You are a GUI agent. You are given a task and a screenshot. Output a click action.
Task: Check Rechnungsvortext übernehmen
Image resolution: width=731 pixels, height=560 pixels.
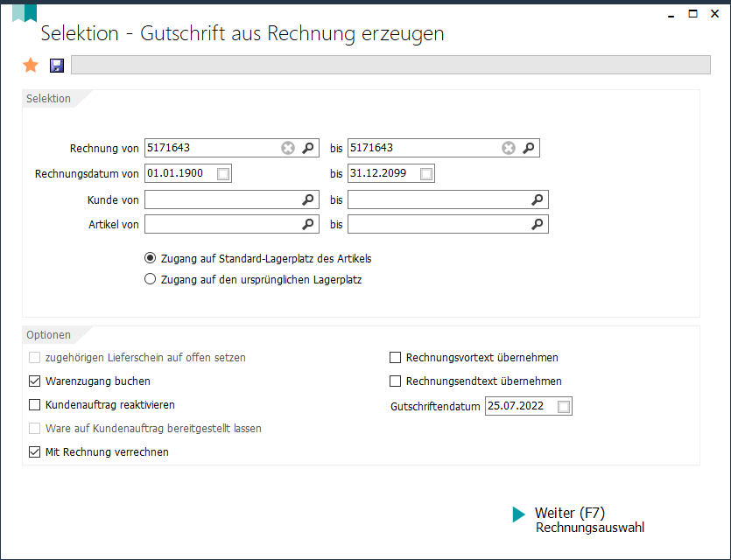[x=396, y=357]
